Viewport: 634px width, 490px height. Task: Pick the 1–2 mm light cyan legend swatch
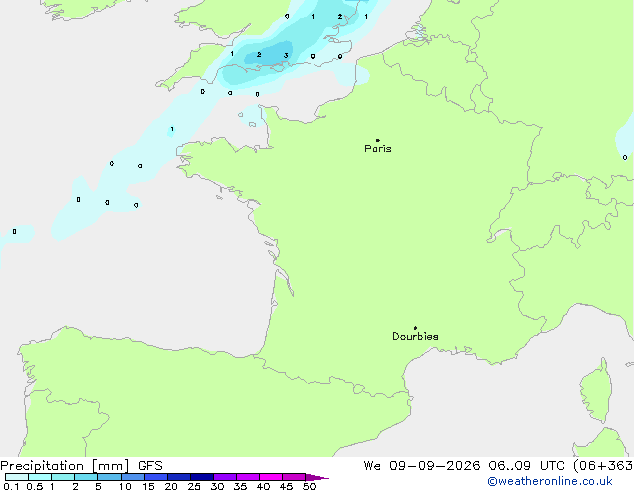[x=63, y=477]
